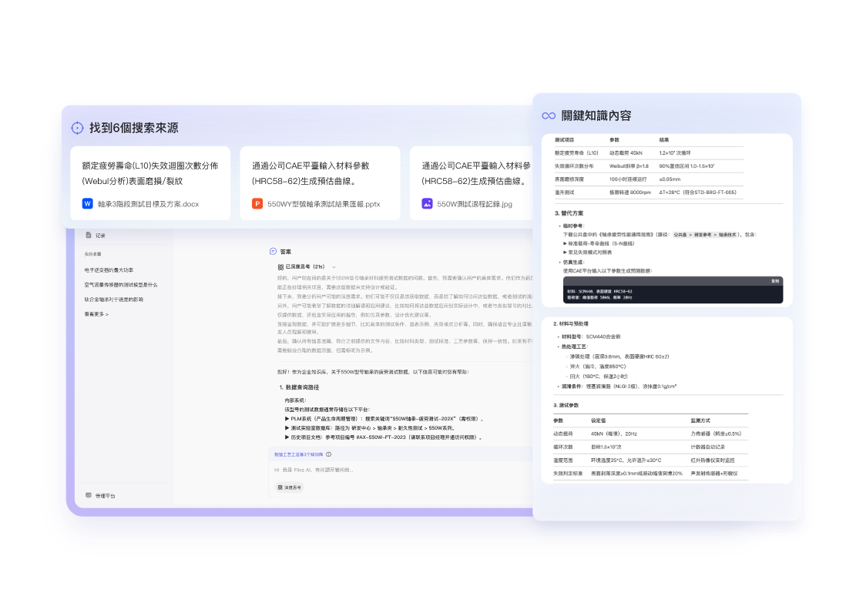Click the image icon beside the .jpg file
This screenshot has height=616, width=863.
coord(427,204)
